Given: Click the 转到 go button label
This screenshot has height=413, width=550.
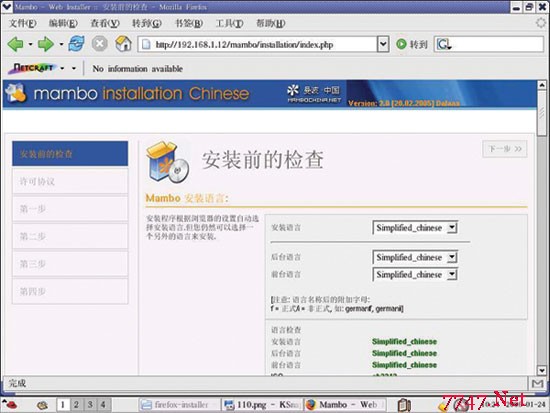Looking at the screenshot, I should (x=418, y=45).
